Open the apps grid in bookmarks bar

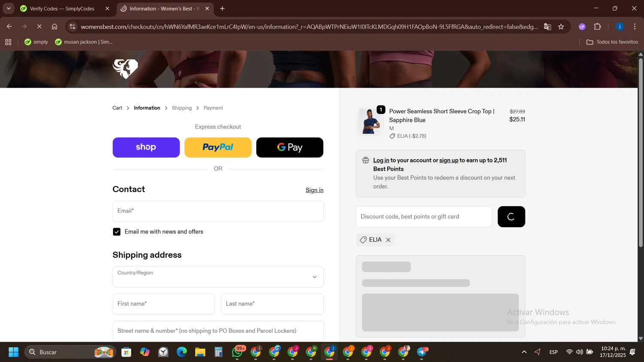[8, 42]
